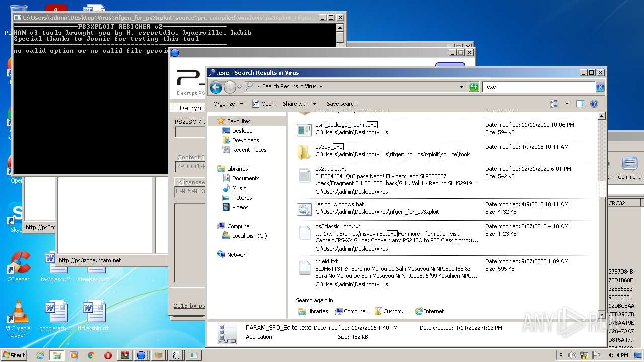Open VLC media player desktop shortcut

tap(18, 319)
